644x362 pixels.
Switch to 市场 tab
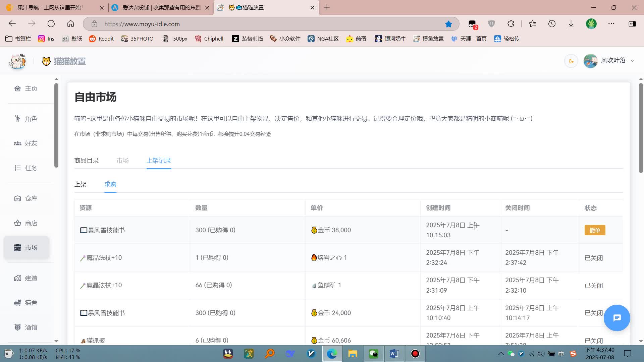coord(122,161)
